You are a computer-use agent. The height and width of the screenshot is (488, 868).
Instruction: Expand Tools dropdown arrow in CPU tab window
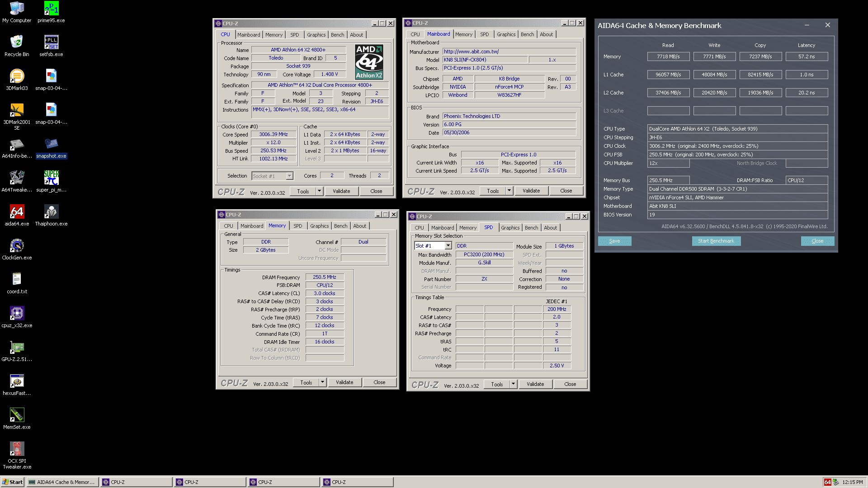319,191
